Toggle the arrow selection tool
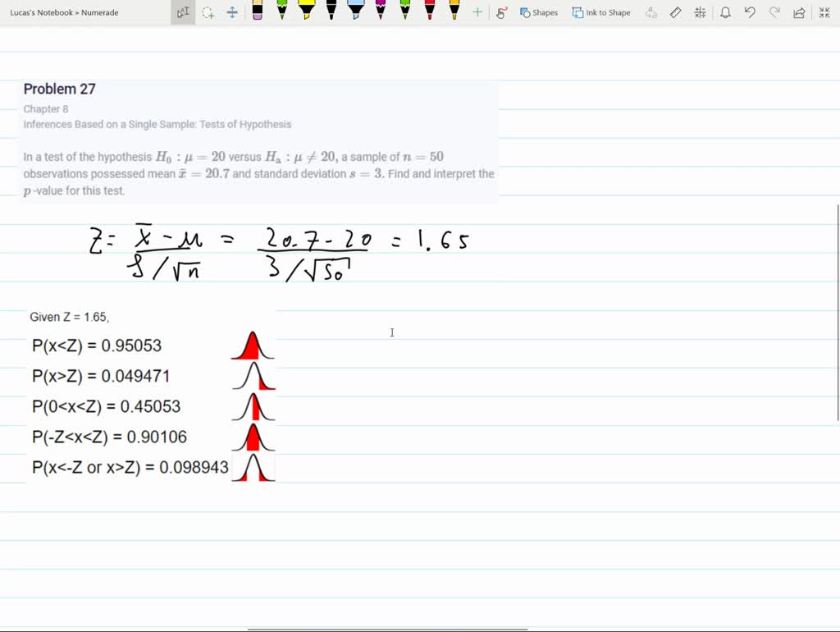 pyautogui.click(x=181, y=12)
